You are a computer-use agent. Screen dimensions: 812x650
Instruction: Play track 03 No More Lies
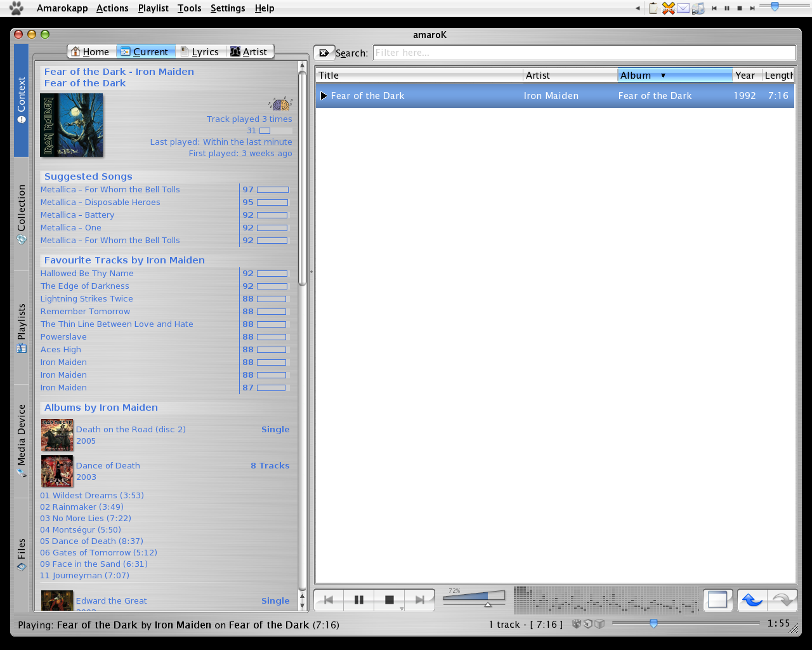[86, 519]
